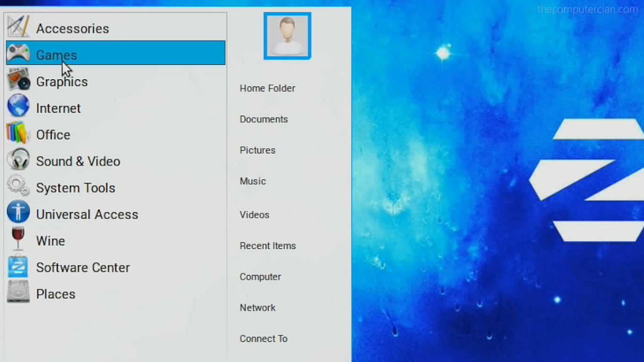Click the Places hard drive icon

(18, 292)
